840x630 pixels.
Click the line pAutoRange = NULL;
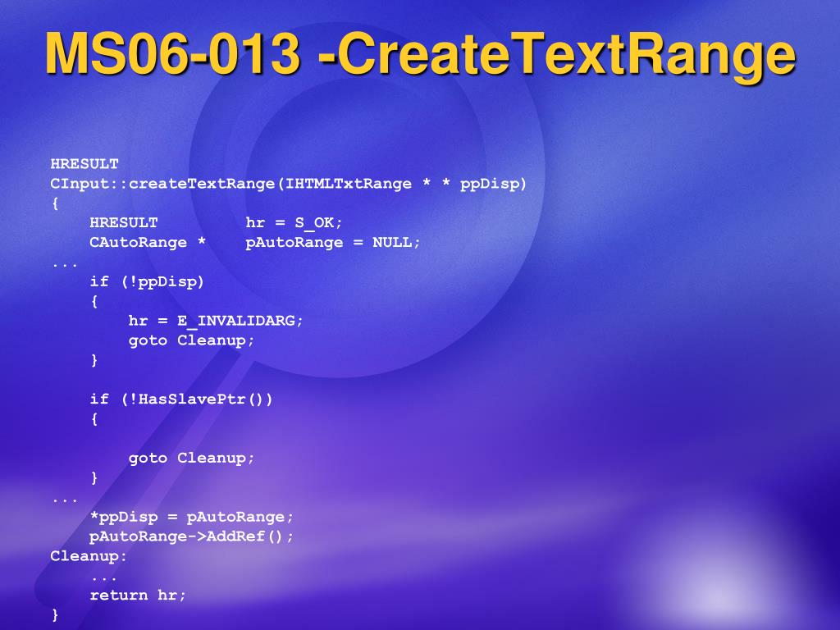(333, 243)
